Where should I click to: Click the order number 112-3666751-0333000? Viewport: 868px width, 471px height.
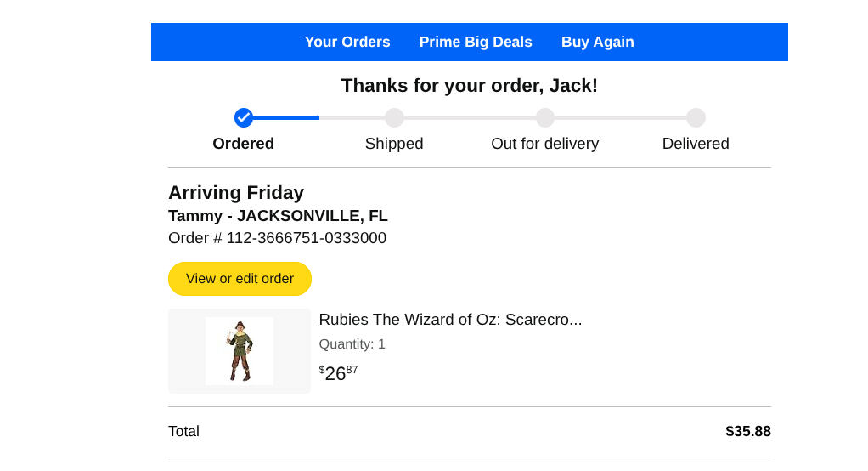click(306, 238)
